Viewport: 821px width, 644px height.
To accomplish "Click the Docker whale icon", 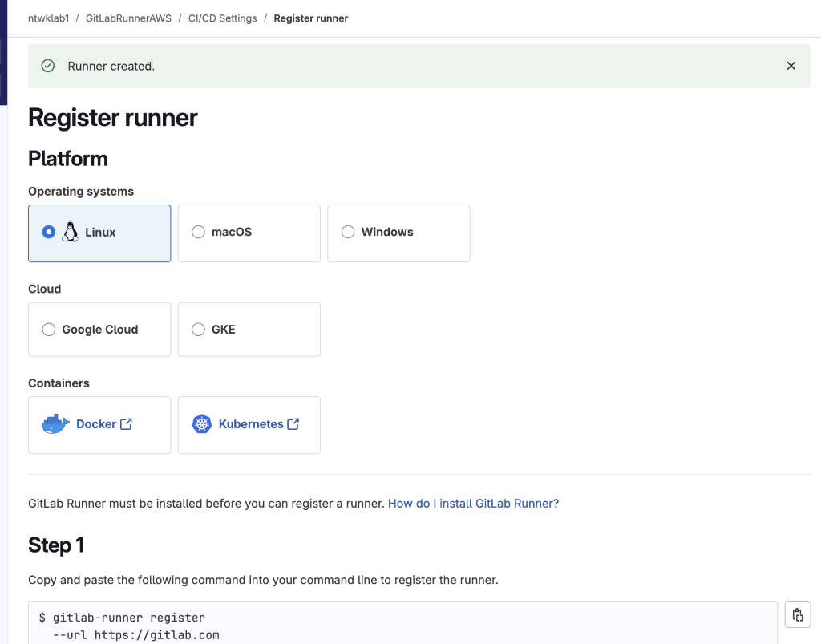I will point(55,424).
